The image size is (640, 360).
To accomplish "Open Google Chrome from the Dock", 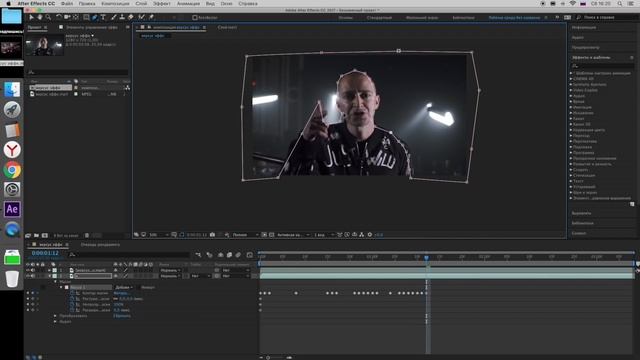I will [12, 170].
